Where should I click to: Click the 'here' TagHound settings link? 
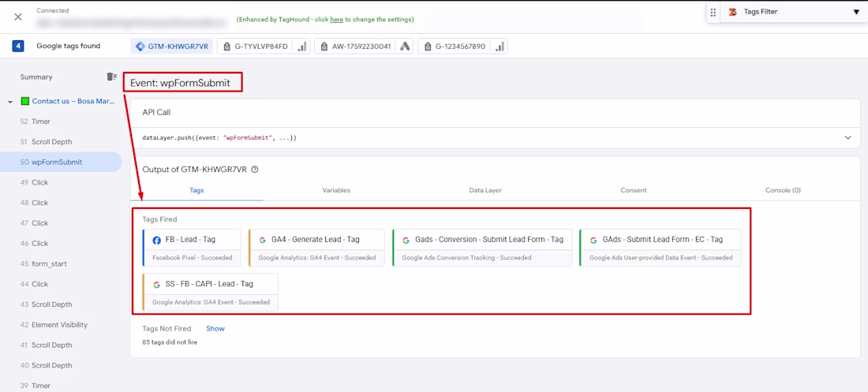(x=336, y=20)
